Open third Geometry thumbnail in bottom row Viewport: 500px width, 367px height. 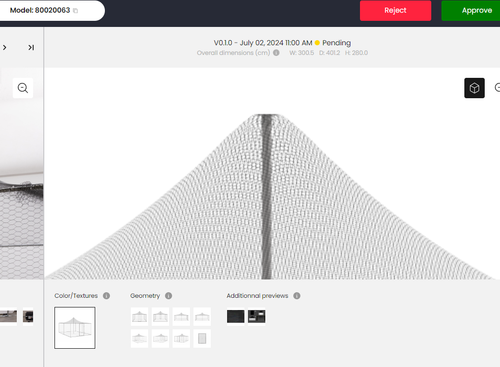(x=181, y=339)
